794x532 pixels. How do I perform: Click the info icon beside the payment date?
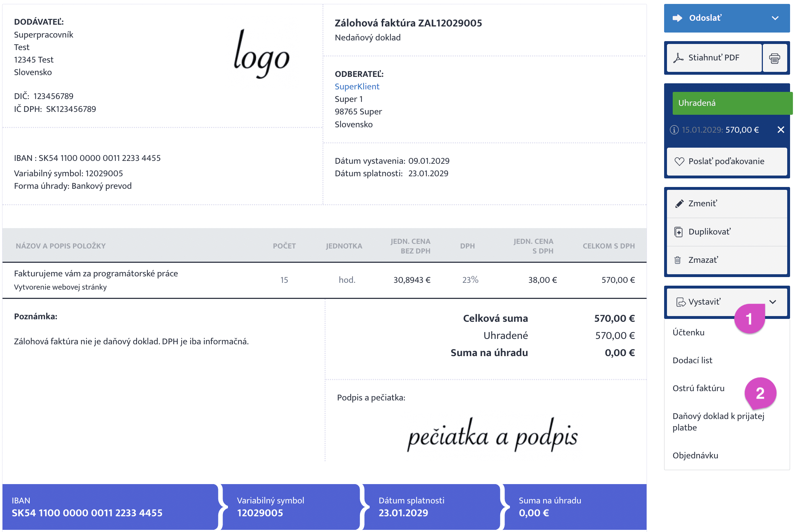tap(674, 130)
